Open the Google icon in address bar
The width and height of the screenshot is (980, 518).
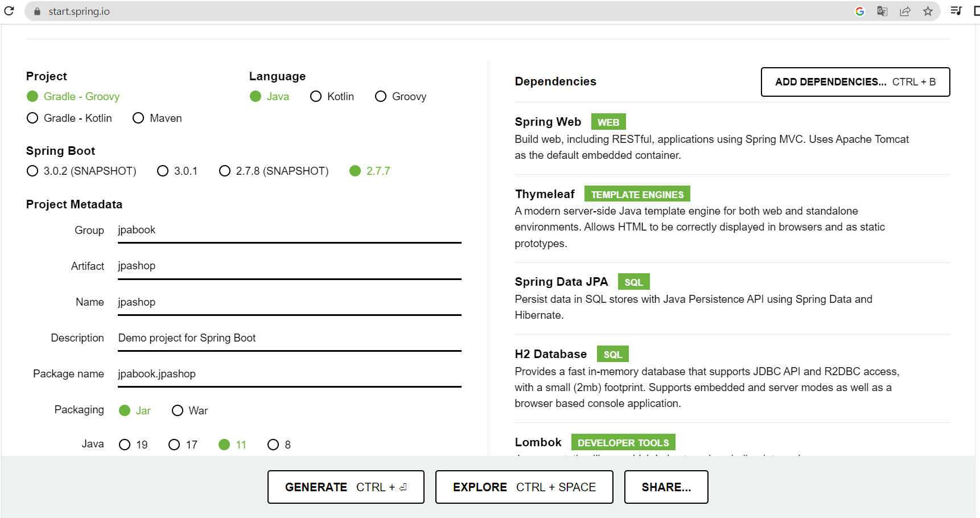[x=860, y=11]
